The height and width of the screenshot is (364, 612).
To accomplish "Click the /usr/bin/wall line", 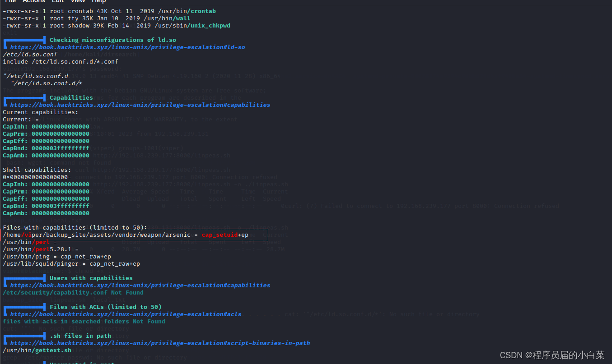I will tap(97, 18).
